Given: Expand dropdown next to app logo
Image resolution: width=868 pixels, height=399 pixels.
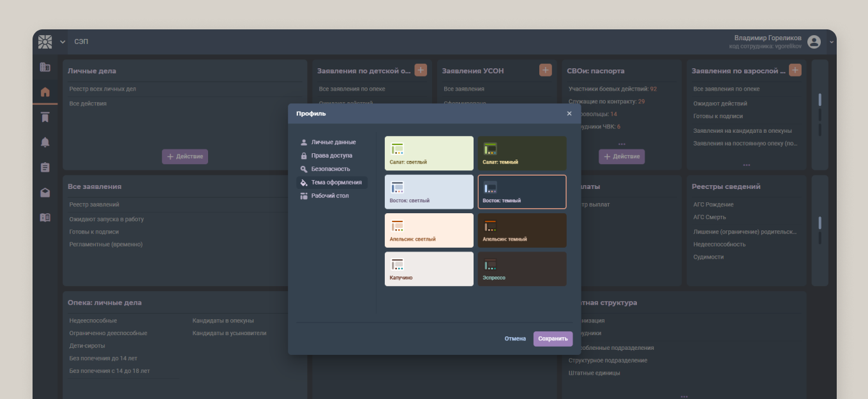Looking at the screenshot, I should click(x=63, y=42).
